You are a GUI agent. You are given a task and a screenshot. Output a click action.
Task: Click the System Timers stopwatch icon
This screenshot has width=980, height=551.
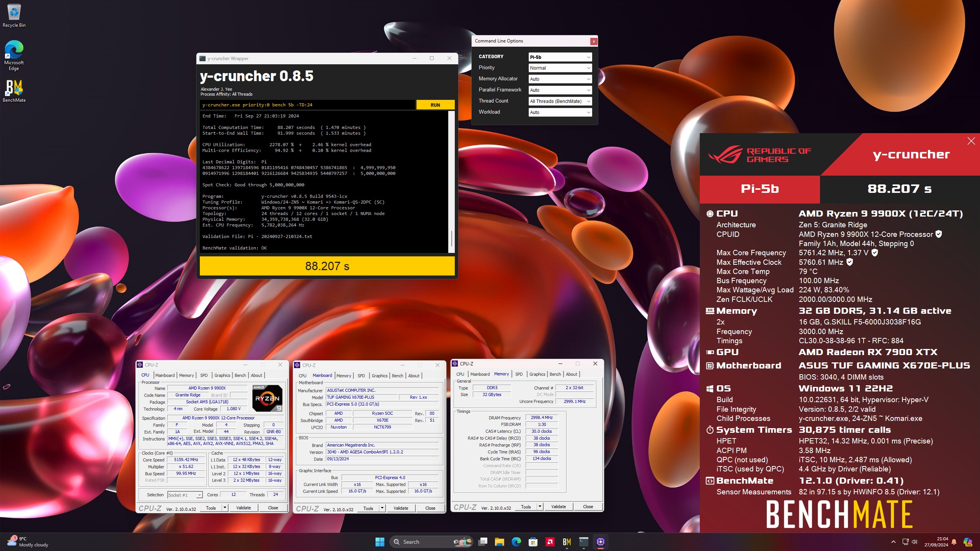click(710, 430)
